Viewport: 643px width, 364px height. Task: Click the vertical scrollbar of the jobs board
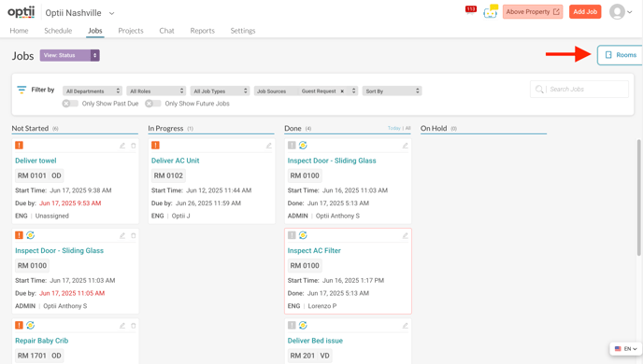pyautogui.click(x=639, y=197)
